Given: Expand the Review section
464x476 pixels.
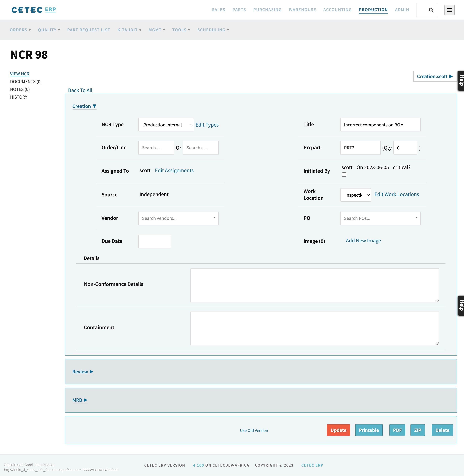Looking at the screenshot, I should tap(83, 371).
